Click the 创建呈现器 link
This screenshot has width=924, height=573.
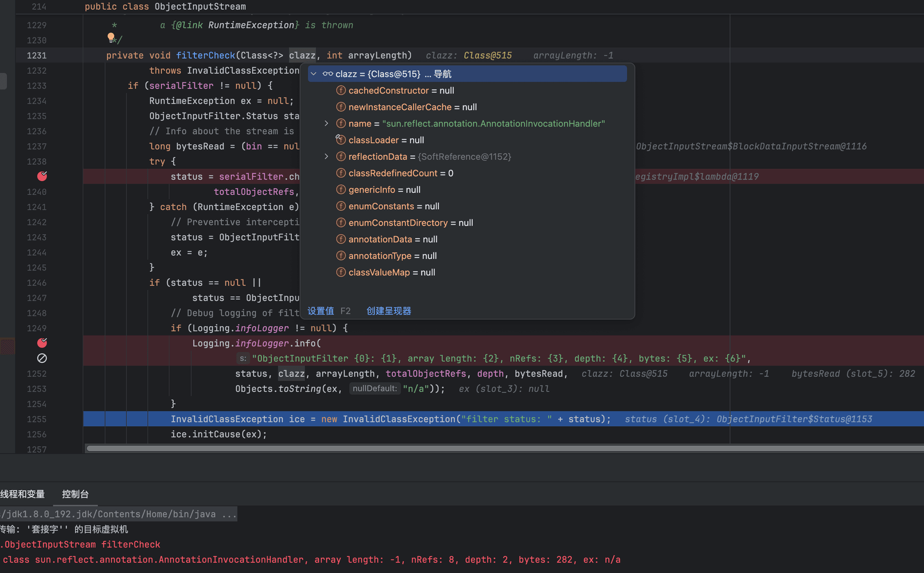coord(389,311)
